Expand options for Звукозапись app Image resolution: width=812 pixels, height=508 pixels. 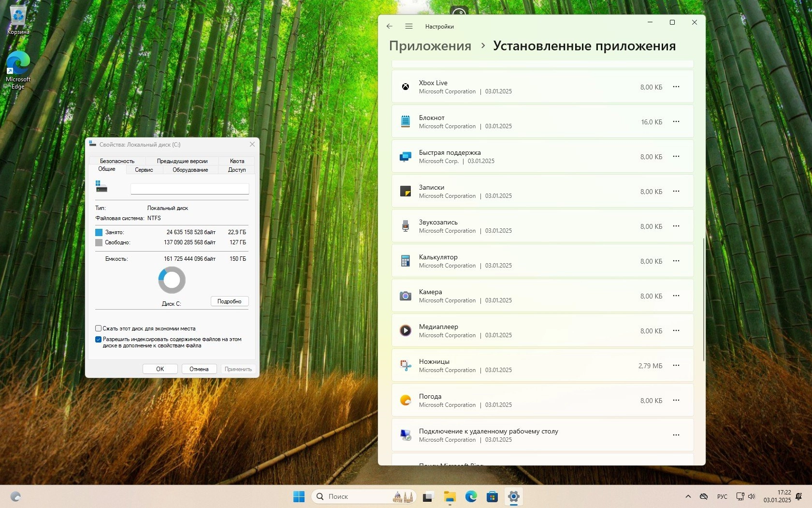[x=676, y=226]
